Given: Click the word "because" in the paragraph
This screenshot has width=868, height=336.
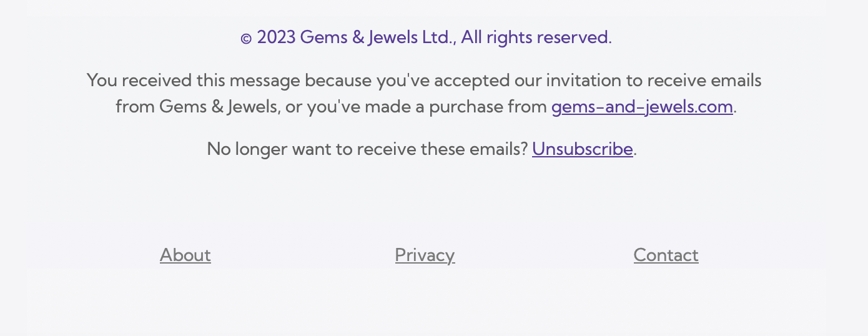Looking at the screenshot, I should 338,81.
